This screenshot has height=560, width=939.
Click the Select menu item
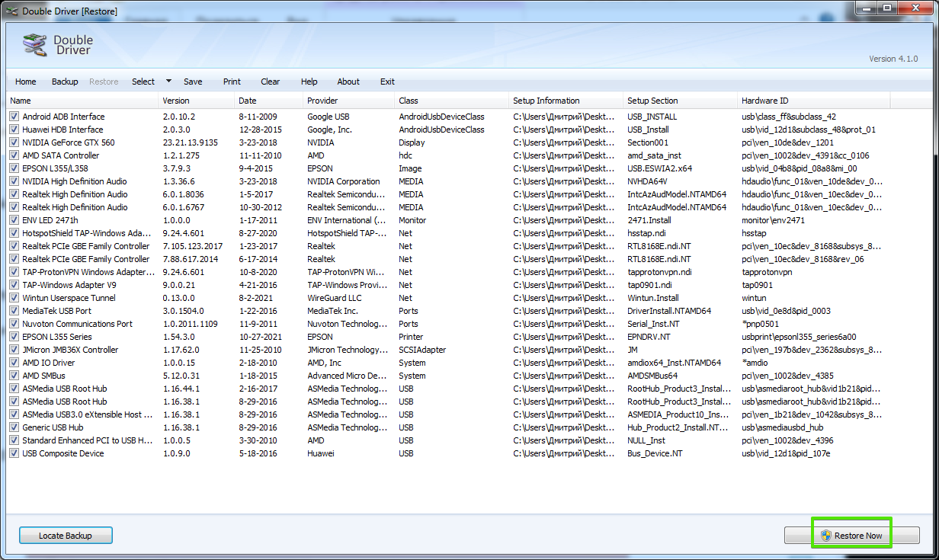coord(143,82)
